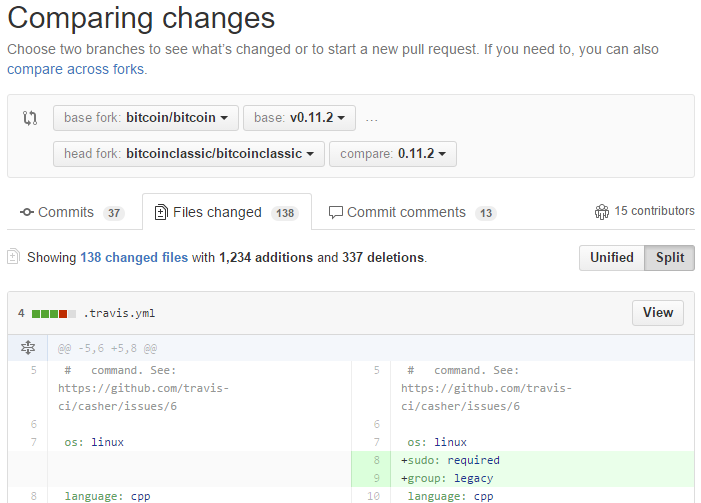
Task: Click the switch base and head compare icon
Action: pos(30,118)
